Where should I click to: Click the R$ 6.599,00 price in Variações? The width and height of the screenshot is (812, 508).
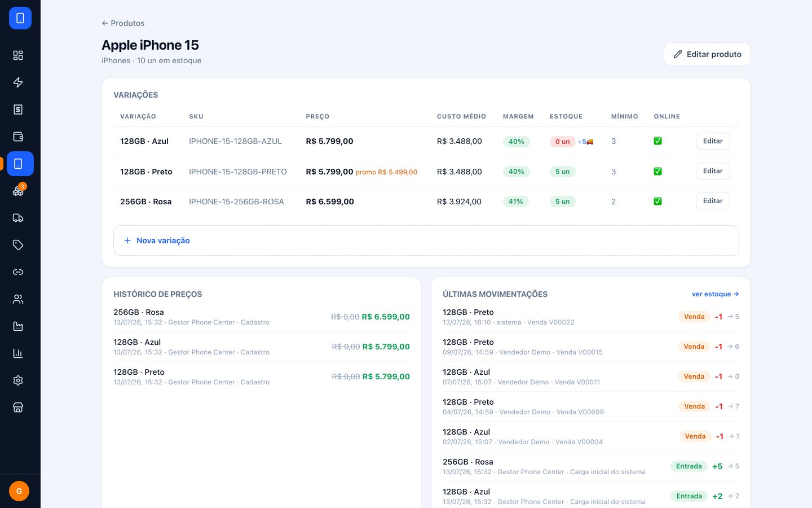click(330, 202)
